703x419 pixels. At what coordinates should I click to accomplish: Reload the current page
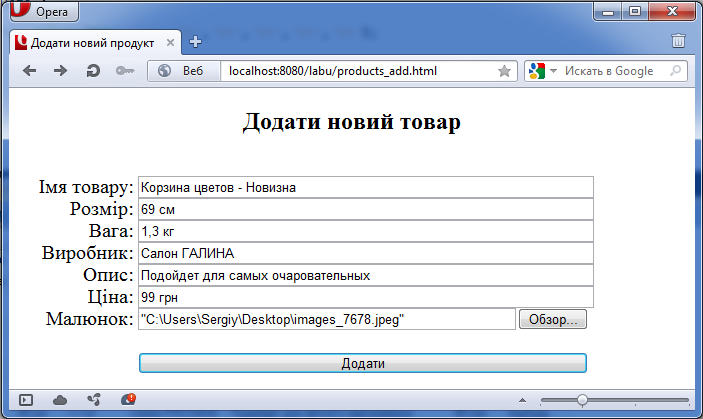(x=93, y=71)
